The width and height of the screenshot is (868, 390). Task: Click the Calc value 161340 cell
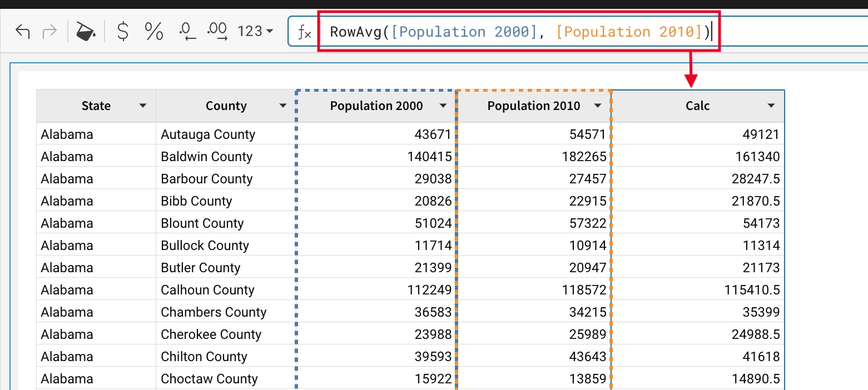[757, 157]
